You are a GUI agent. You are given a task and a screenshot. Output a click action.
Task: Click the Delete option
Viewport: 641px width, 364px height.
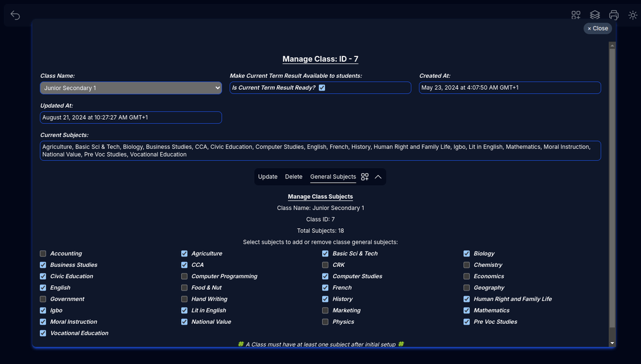click(294, 177)
